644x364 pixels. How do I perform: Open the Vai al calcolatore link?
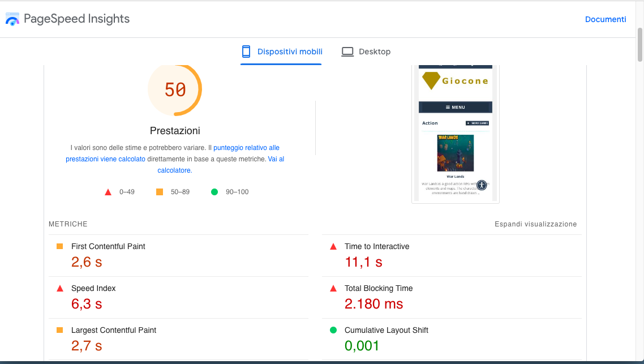(221, 165)
